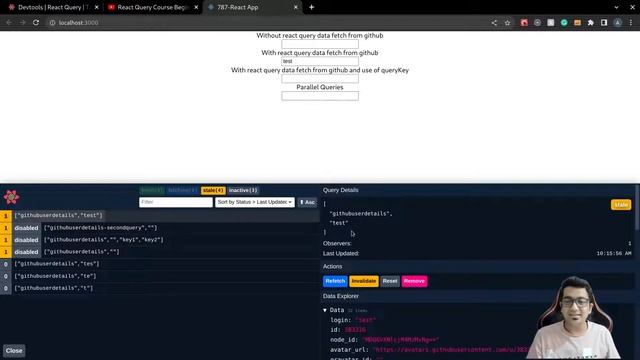Open the red extension icon
Viewport: 640px width, 360px height.
[524, 23]
